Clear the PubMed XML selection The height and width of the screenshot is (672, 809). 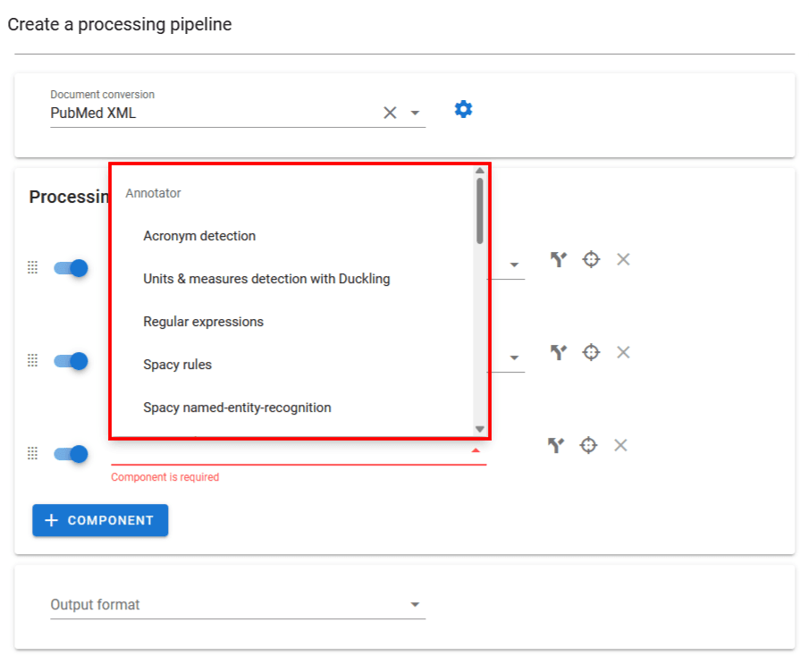390,113
